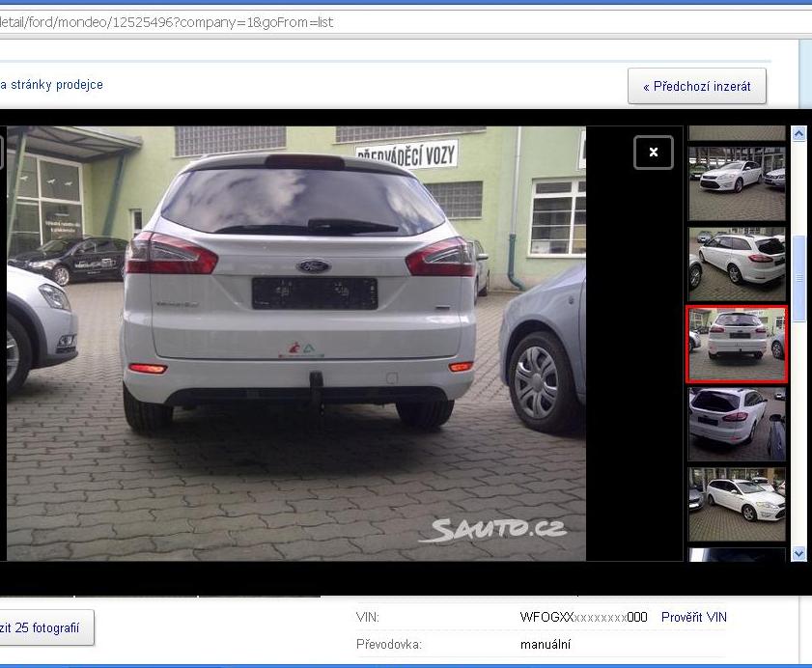
Task: Go to previous ad via Předchozí inzerát
Action: tap(696, 86)
